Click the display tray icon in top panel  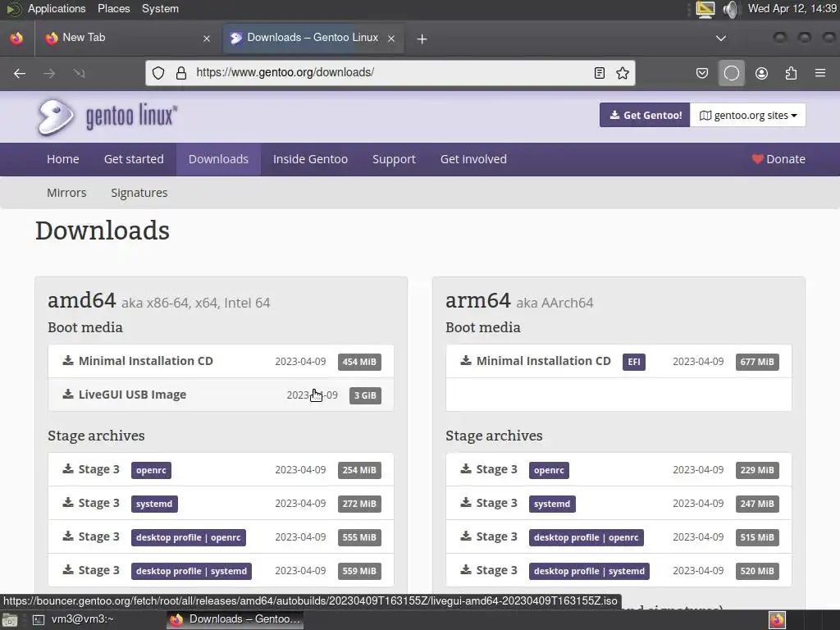click(705, 9)
